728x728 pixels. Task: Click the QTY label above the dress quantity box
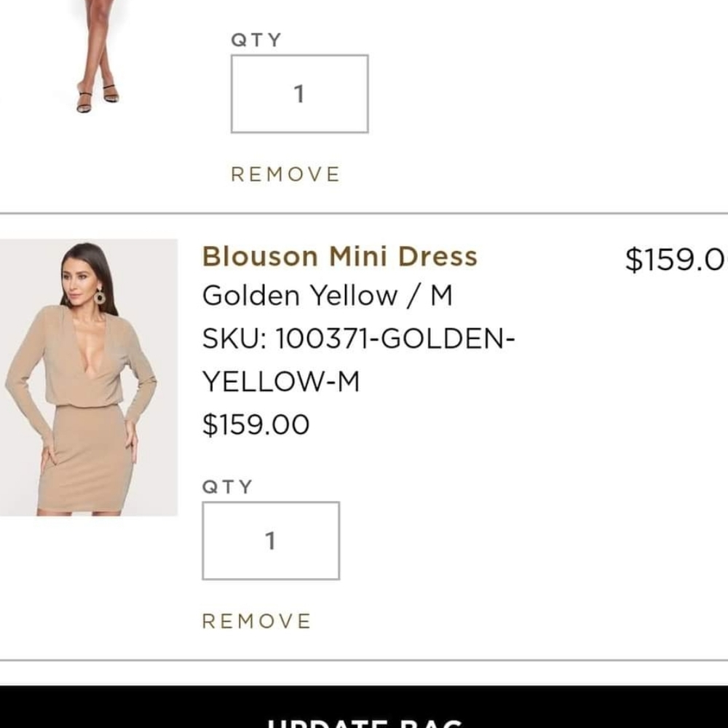coord(226,486)
